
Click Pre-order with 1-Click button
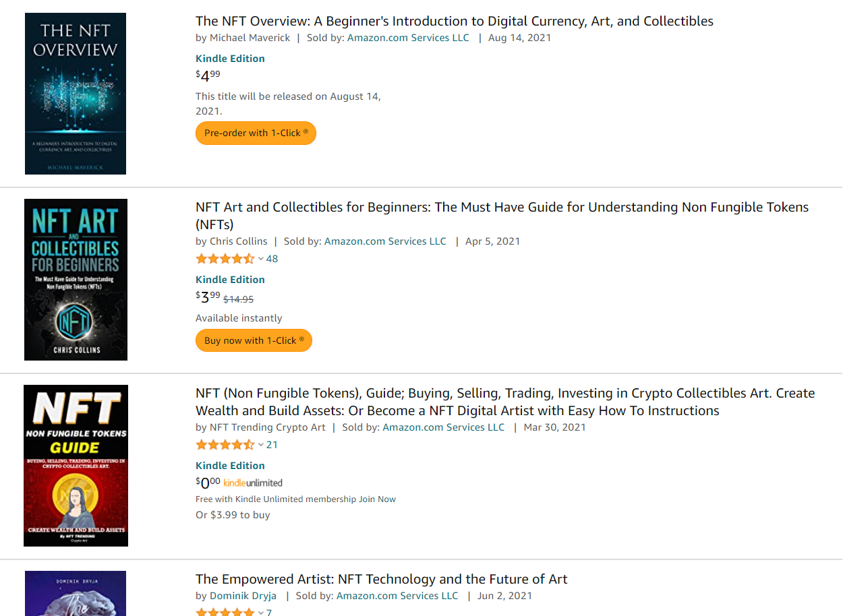[x=256, y=133]
